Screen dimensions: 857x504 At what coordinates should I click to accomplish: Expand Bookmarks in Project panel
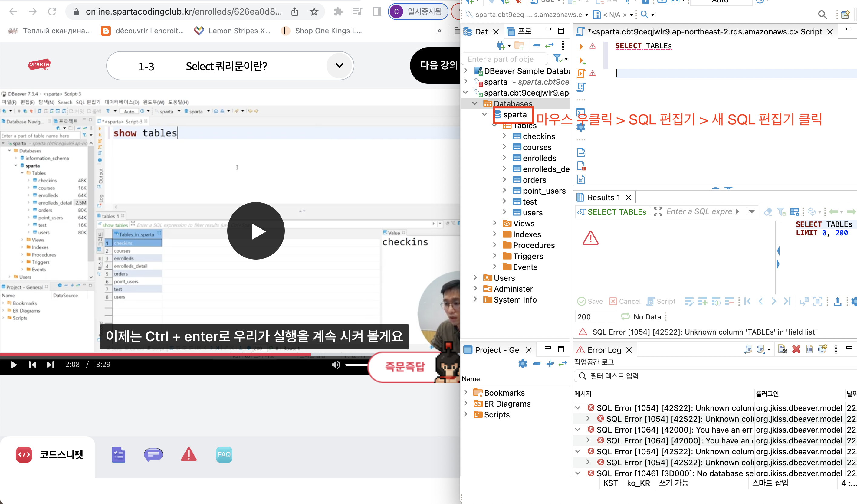coord(466,393)
